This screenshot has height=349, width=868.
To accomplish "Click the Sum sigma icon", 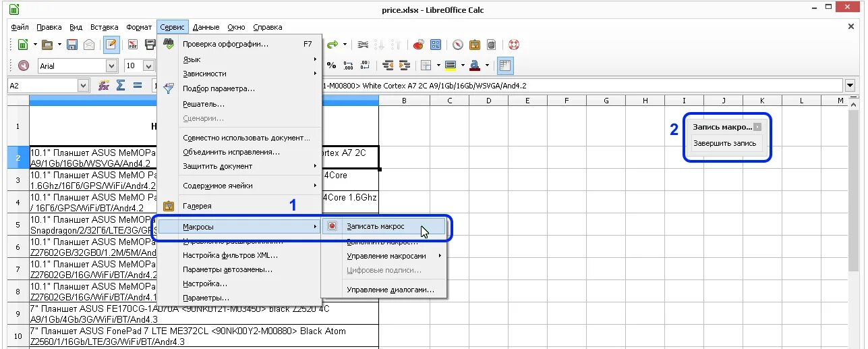I will (x=121, y=86).
